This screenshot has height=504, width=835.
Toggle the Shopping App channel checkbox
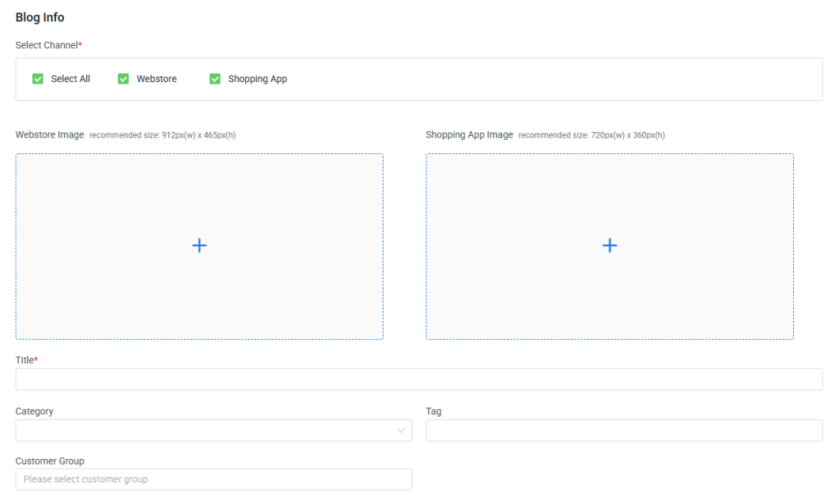pyautogui.click(x=215, y=79)
